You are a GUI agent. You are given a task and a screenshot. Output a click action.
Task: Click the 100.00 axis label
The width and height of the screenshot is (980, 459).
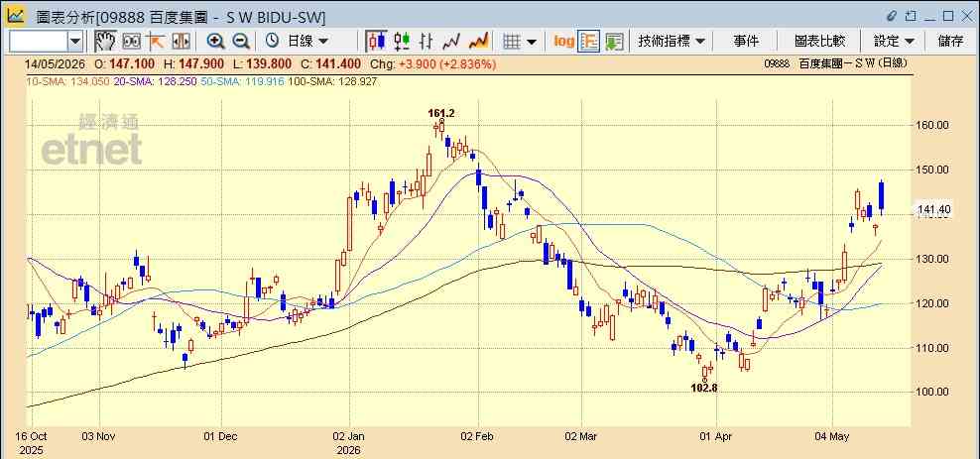coord(933,393)
